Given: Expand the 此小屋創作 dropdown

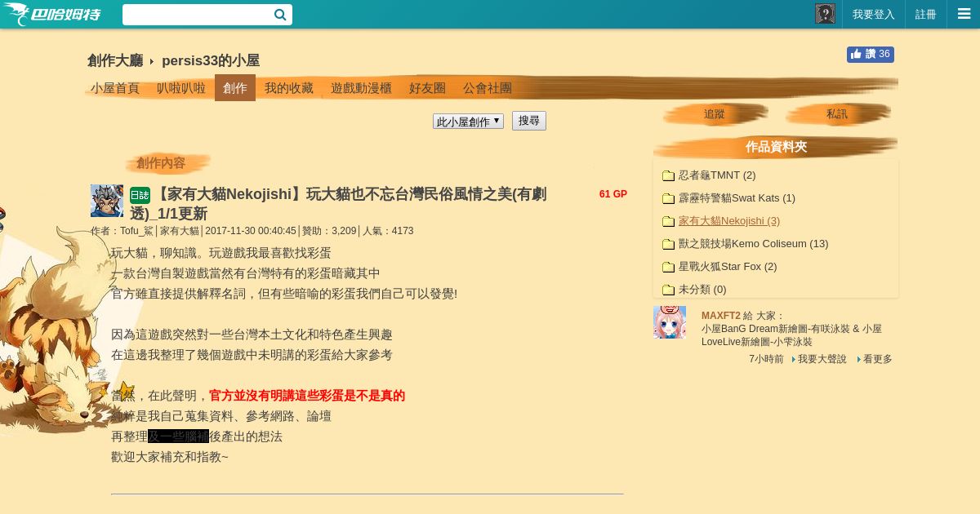Looking at the screenshot, I should point(468,121).
